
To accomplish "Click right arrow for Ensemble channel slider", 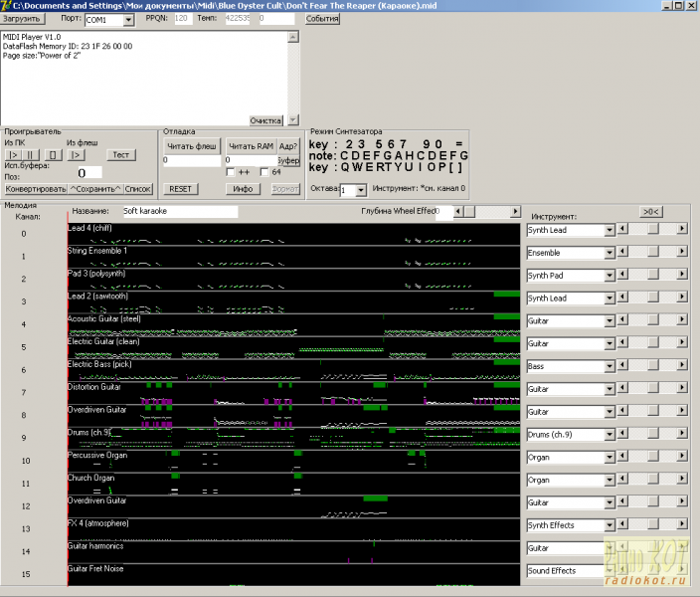I will (682, 252).
